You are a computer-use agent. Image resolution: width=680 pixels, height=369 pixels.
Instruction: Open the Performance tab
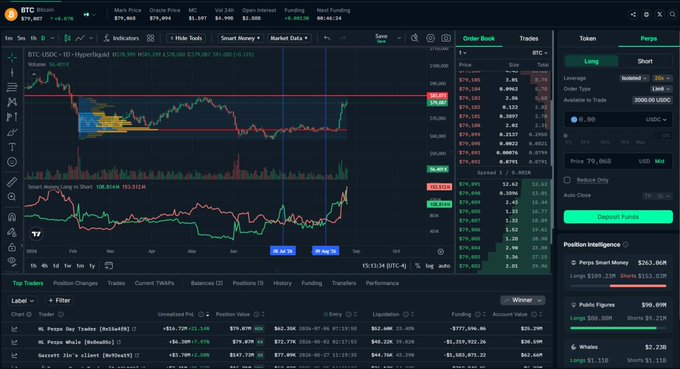[x=382, y=283]
